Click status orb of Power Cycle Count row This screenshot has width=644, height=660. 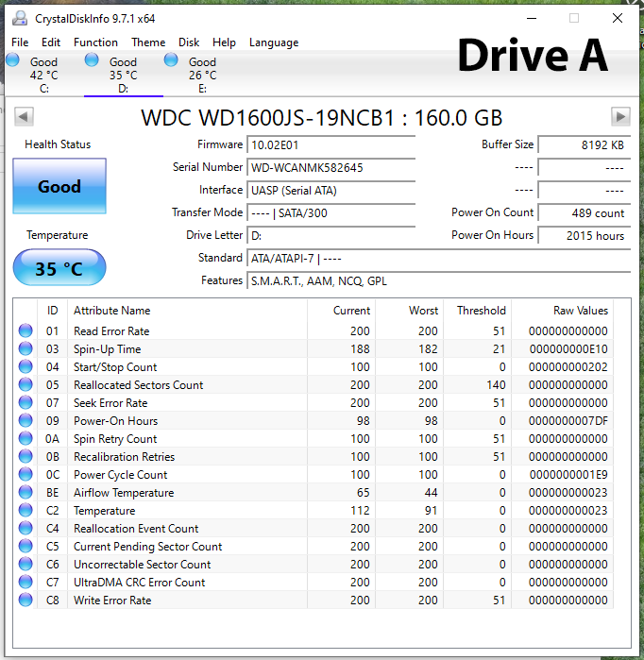point(25,474)
